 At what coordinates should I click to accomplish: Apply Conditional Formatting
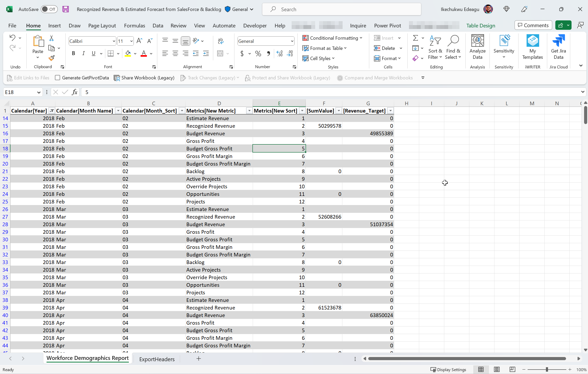(332, 38)
